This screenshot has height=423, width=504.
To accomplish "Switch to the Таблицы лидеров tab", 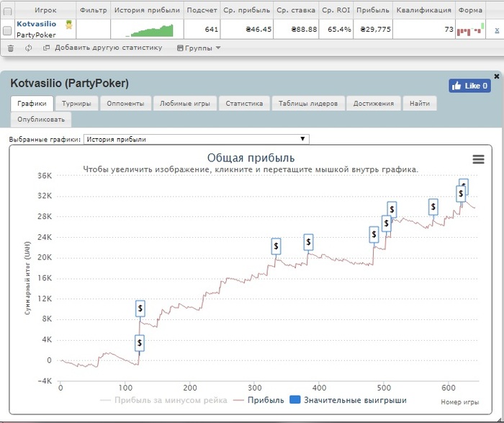I will click(308, 104).
